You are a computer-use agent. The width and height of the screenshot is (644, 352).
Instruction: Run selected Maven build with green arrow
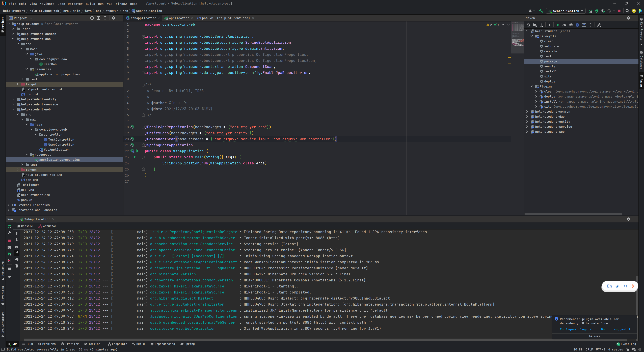pos(558,25)
